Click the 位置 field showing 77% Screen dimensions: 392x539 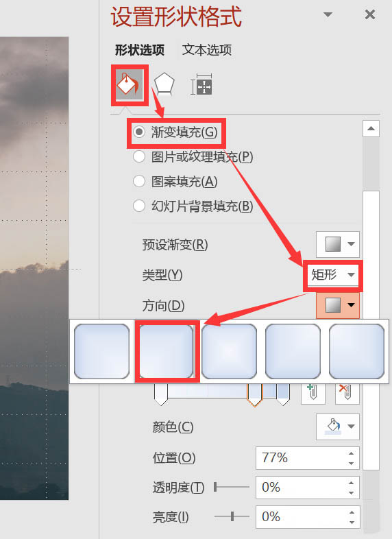pyautogui.click(x=308, y=458)
